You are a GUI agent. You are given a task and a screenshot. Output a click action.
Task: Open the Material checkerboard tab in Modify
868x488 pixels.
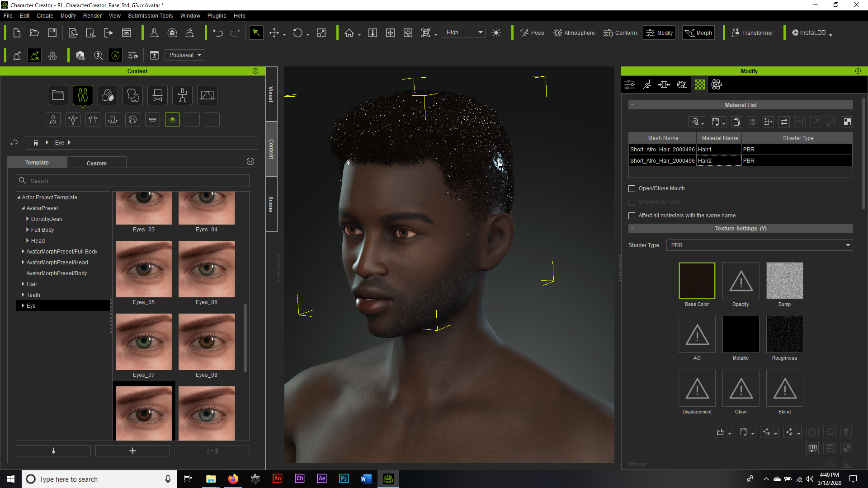699,84
